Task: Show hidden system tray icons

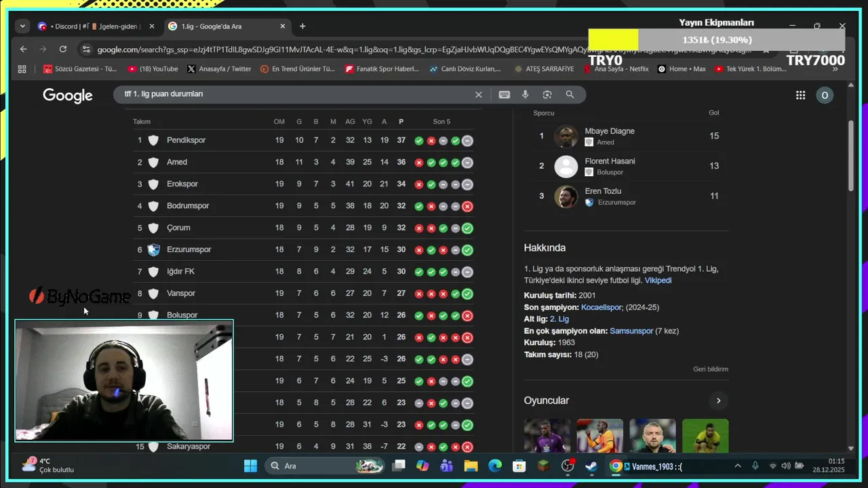Action: tap(738, 466)
